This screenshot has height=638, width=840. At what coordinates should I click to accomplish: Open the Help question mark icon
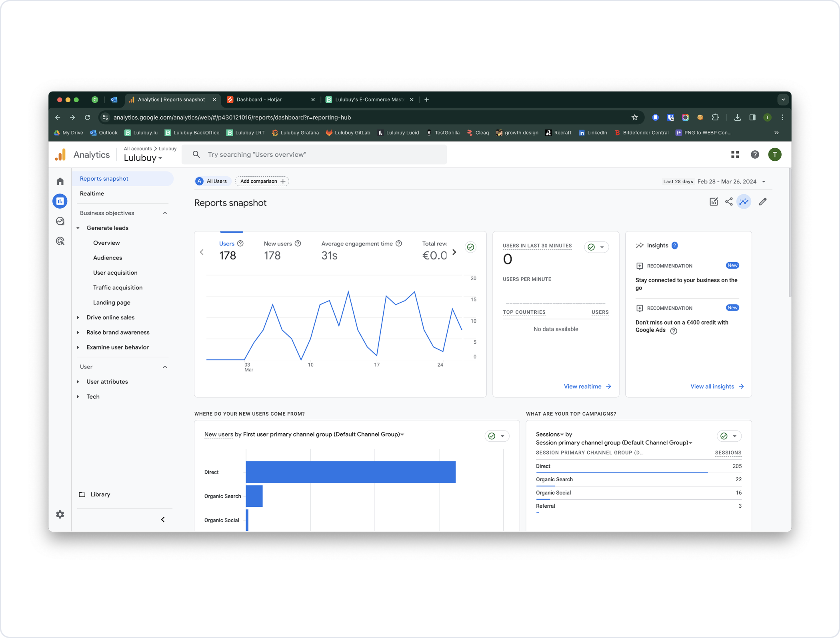(x=755, y=155)
